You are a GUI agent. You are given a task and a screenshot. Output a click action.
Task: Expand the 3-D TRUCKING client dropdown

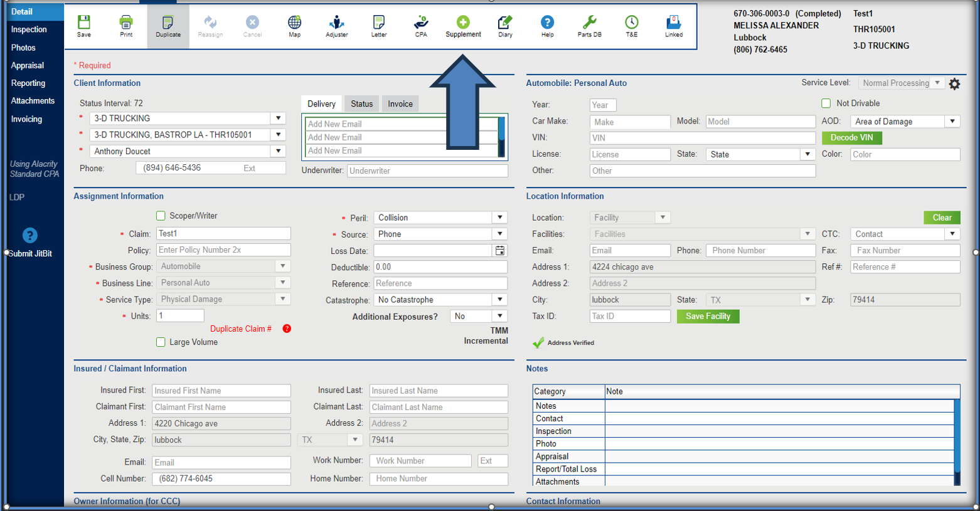click(279, 118)
